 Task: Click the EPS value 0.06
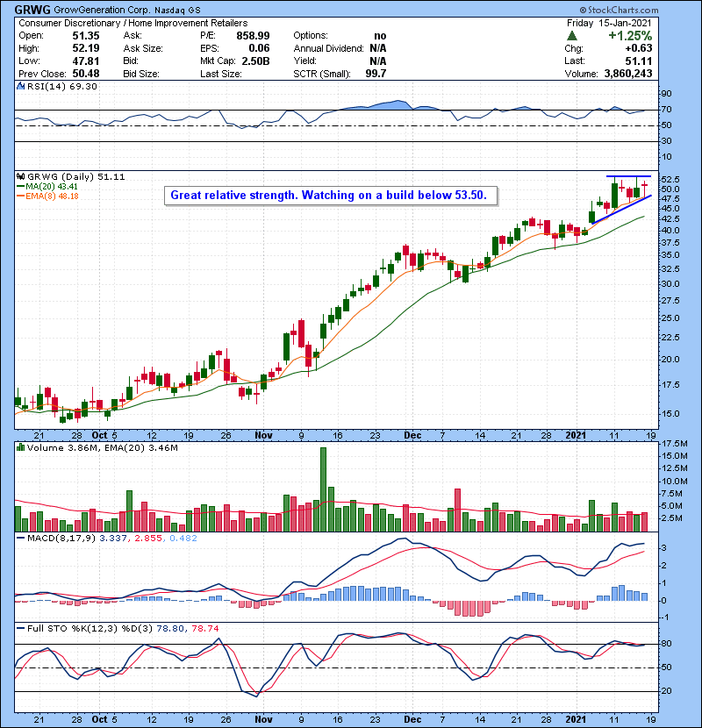tap(259, 48)
